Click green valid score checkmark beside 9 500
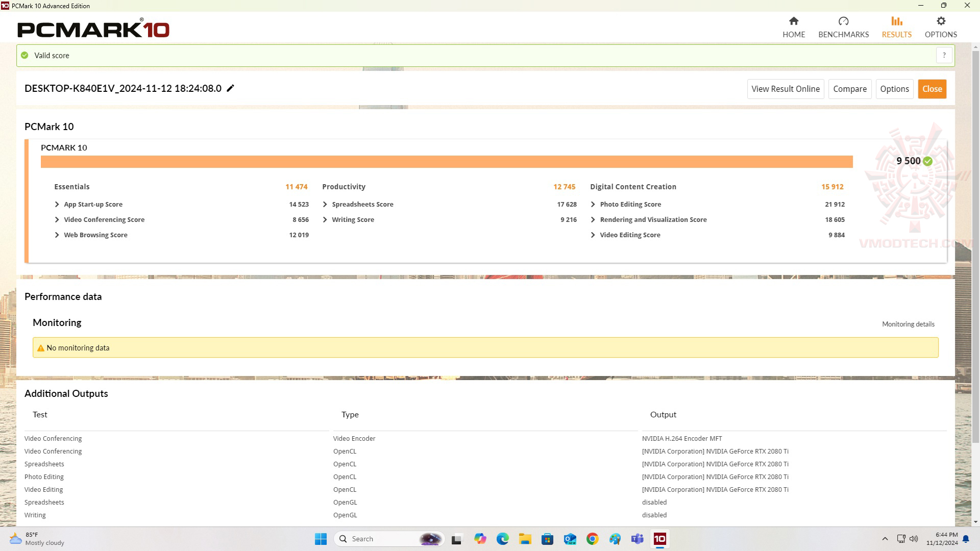Image resolution: width=980 pixels, height=551 pixels. click(x=928, y=161)
